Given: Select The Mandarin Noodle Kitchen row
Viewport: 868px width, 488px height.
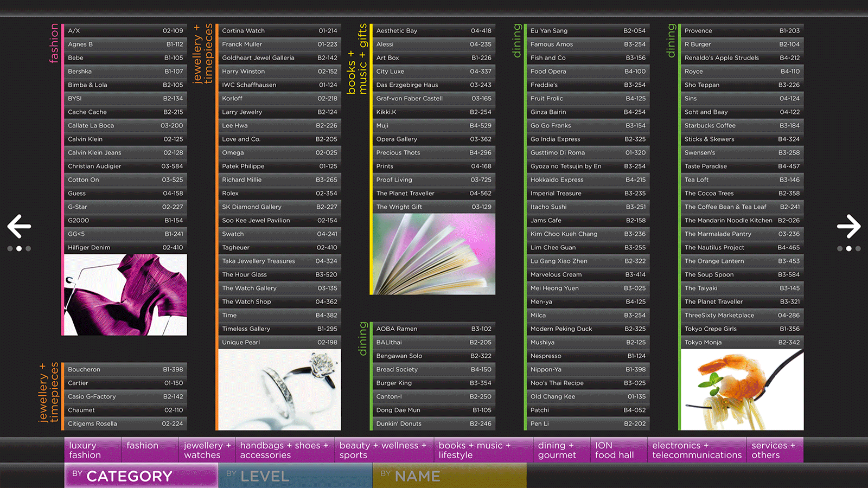Looking at the screenshot, I should pos(742,221).
